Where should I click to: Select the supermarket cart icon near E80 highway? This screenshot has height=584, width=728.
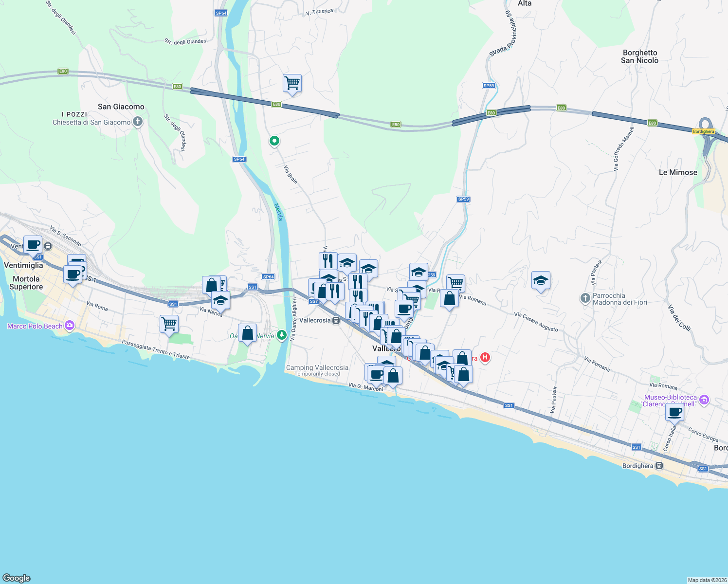pos(292,84)
